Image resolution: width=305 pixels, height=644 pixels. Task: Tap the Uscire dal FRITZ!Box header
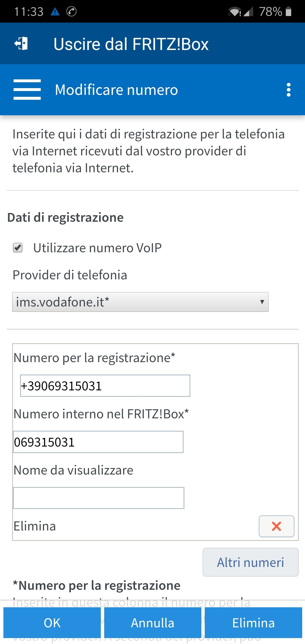(x=131, y=44)
